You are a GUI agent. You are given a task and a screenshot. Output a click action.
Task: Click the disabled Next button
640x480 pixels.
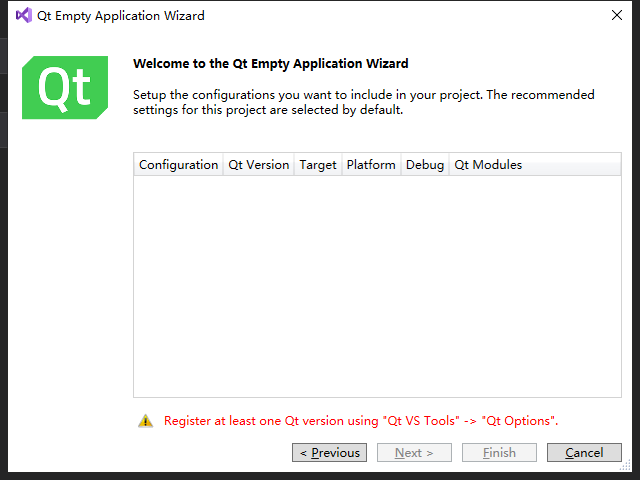coord(414,452)
